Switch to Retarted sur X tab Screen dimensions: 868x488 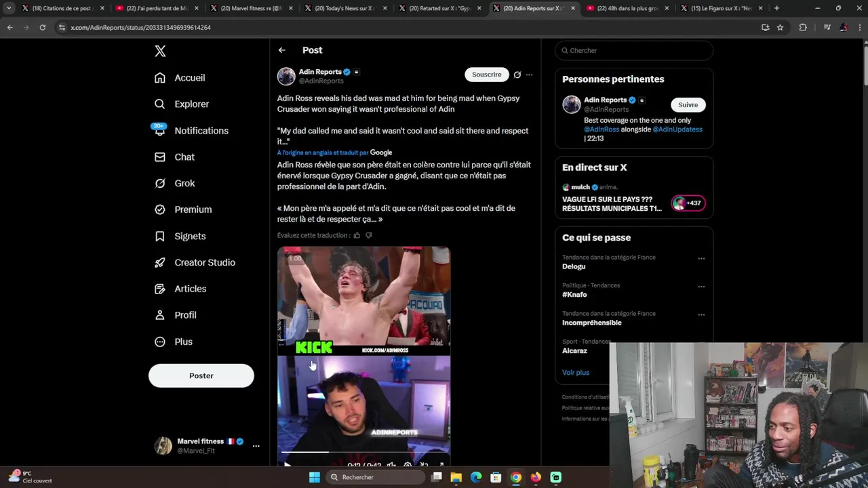(x=439, y=8)
